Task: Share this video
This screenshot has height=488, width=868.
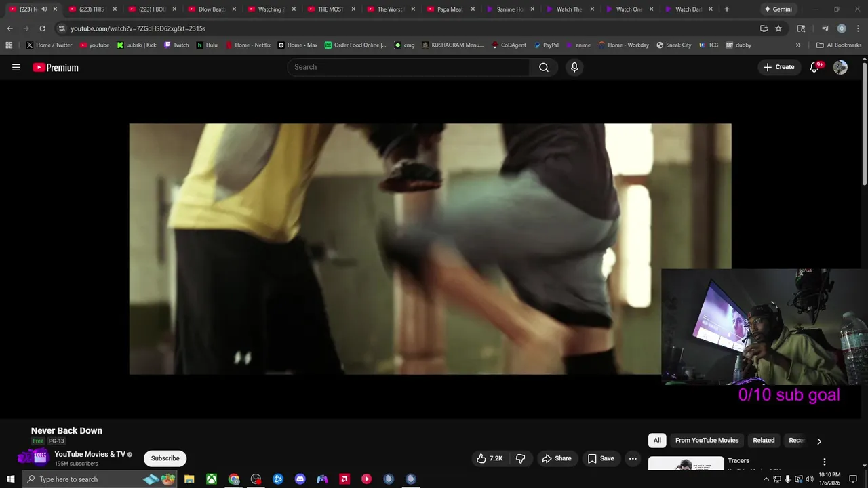Action: 556,458
